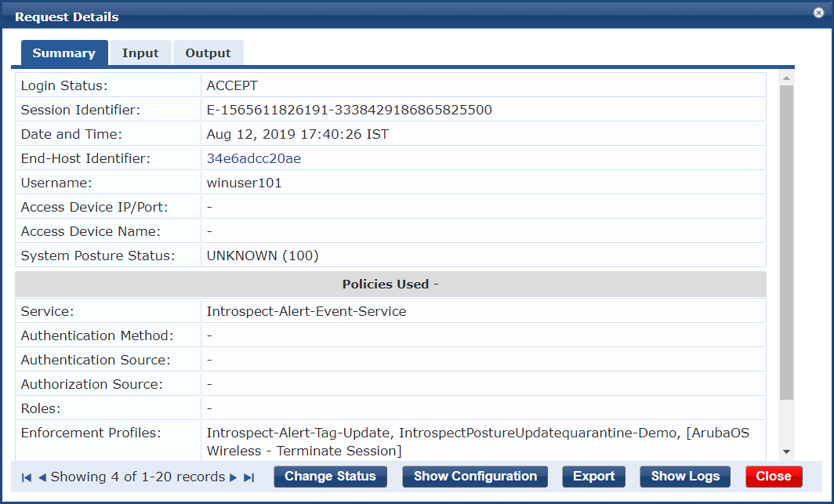
Task: Open End-Host Identifier link 34e6adcc20ae
Action: coord(254,158)
